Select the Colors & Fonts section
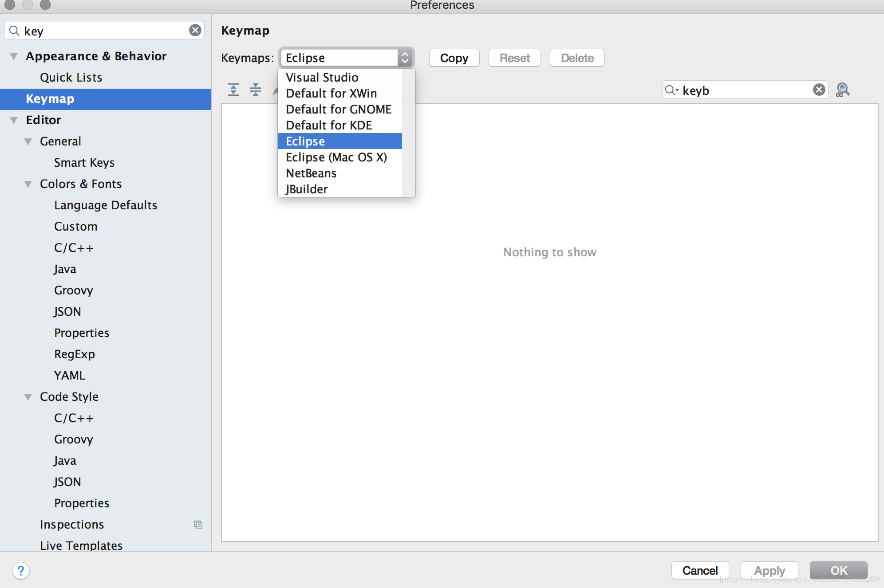Screen dimensions: 884x588 pos(81,183)
